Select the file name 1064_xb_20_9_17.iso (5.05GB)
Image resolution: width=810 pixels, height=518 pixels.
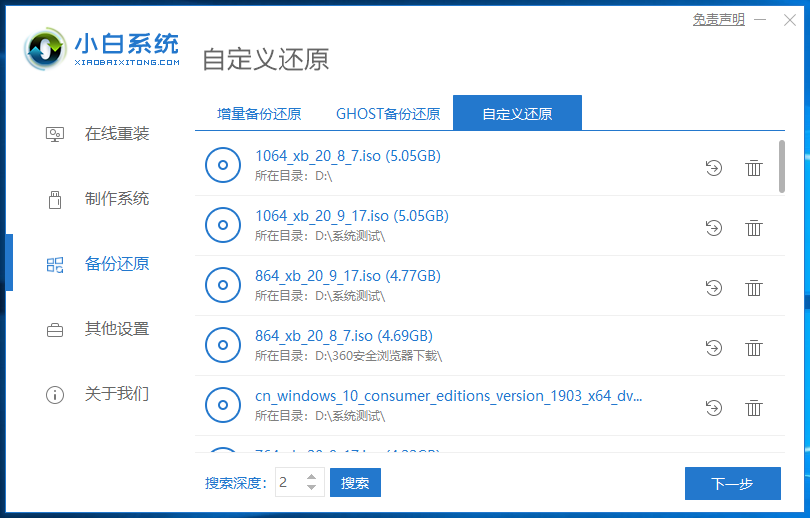point(352,216)
